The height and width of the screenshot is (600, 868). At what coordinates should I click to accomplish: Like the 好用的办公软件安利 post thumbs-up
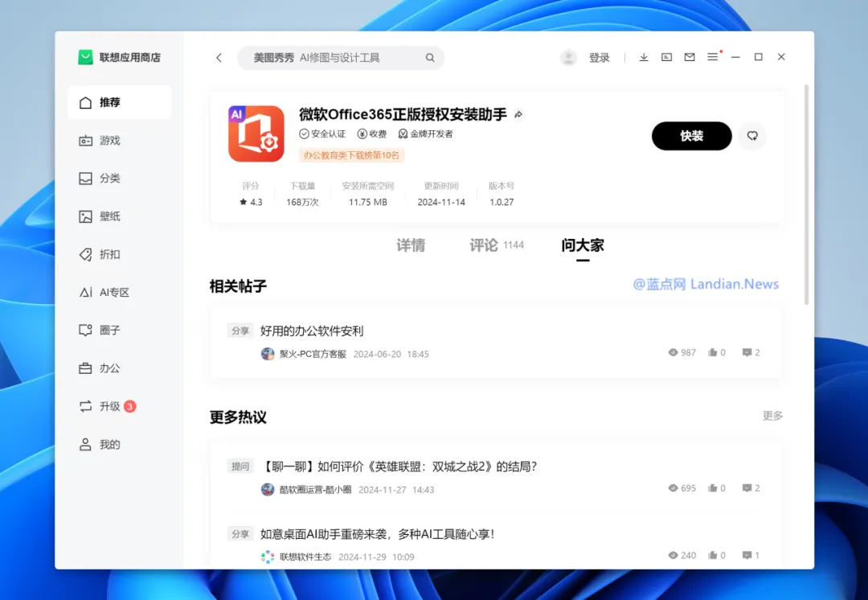713,353
